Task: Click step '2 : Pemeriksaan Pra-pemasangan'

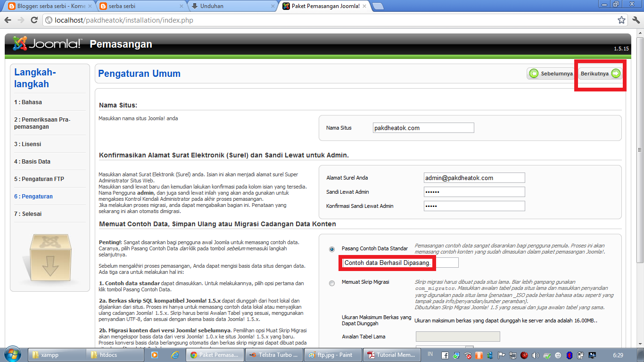Action: [42, 123]
